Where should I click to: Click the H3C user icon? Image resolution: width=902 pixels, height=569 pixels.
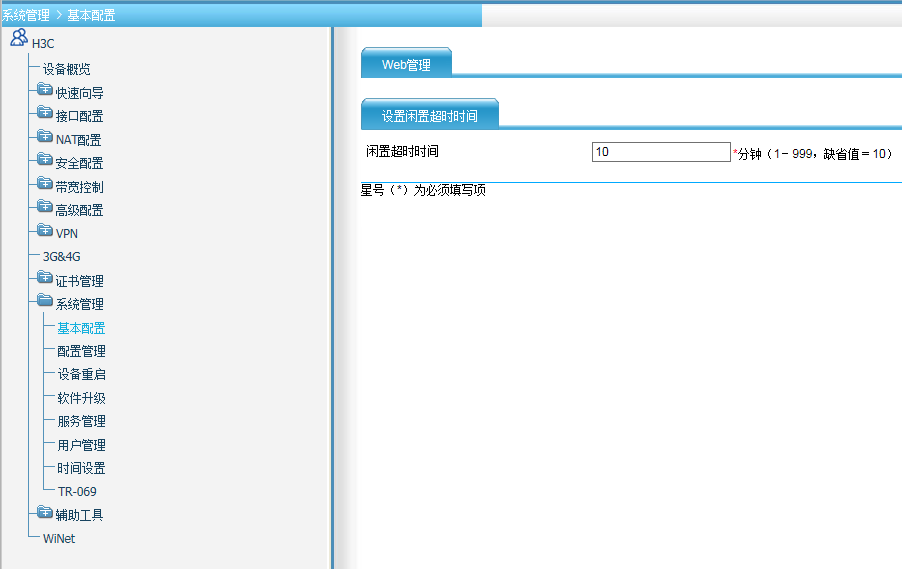click(x=19, y=38)
